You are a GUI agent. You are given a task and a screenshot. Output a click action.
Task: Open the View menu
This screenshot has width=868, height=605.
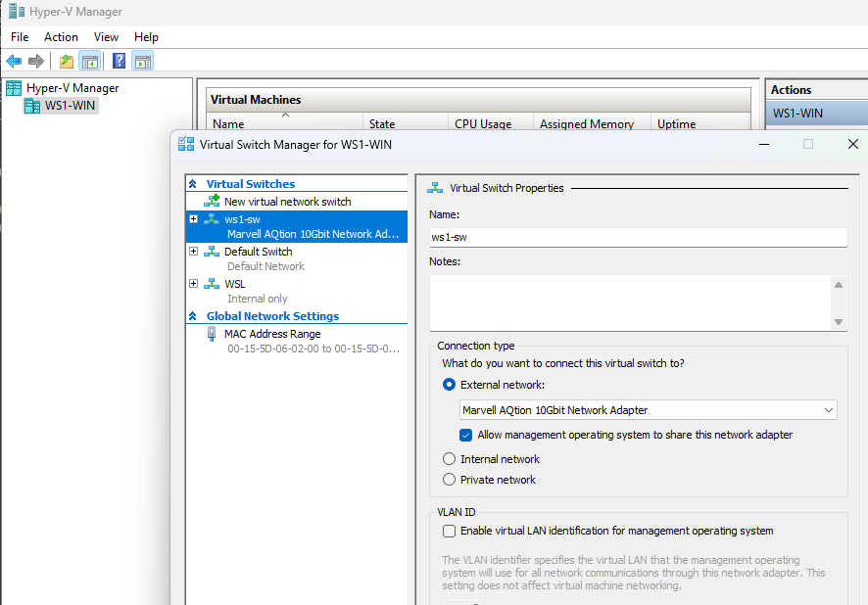106,37
